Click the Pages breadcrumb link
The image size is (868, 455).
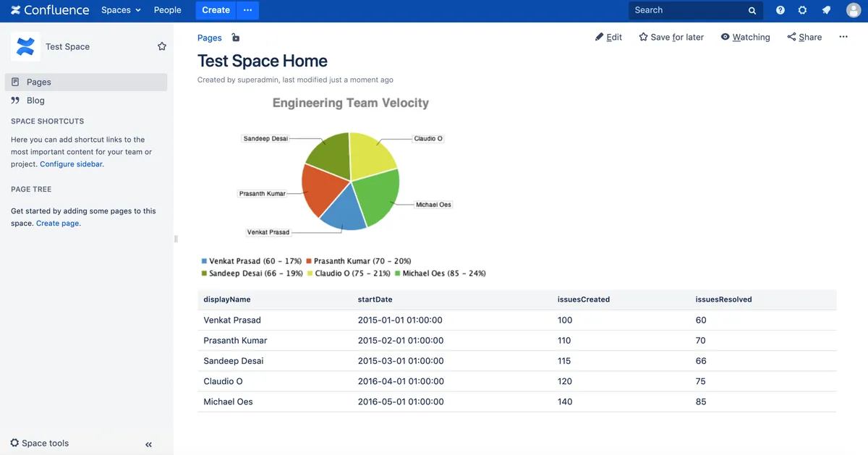tap(209, 38)
